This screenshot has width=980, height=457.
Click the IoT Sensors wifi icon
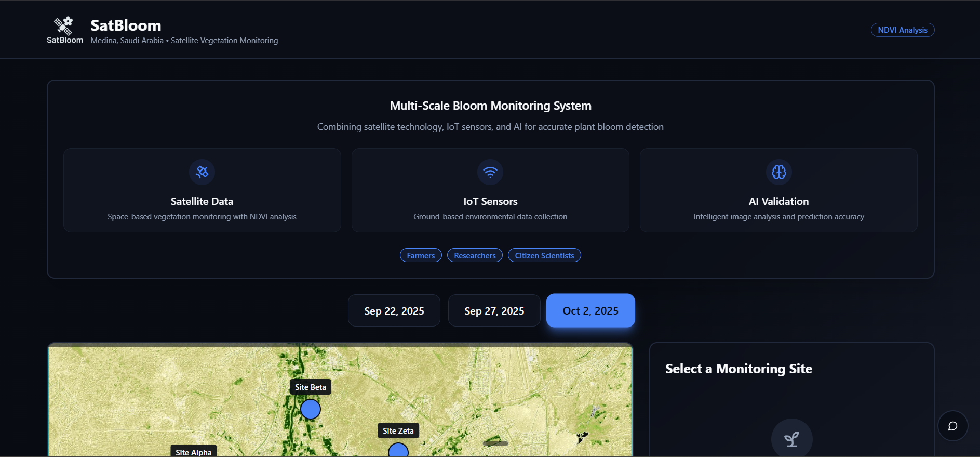click(490, 172)
